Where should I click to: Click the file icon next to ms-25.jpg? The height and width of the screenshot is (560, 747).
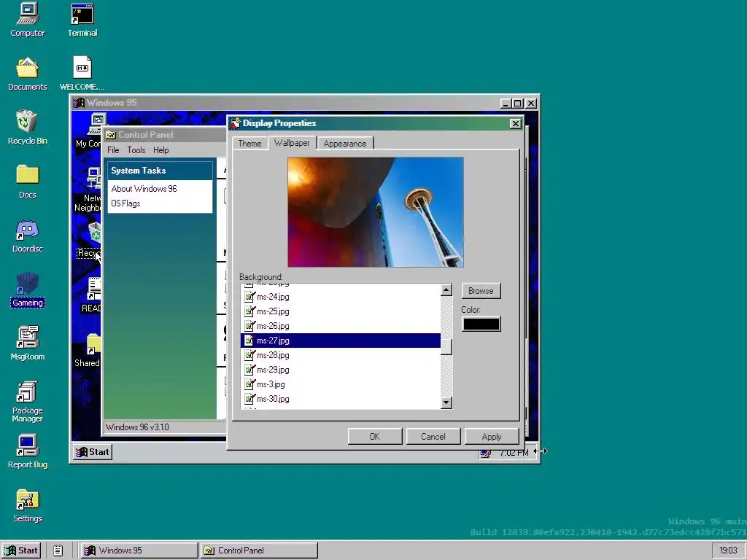(249, 311)
